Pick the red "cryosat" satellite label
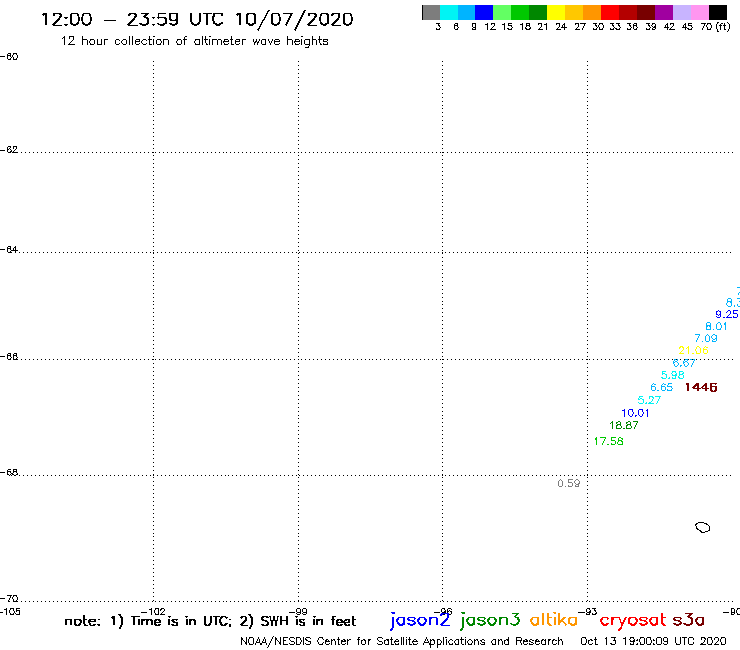Viewport: 740px width, 650px height. pyautogui.click(x=633, y=621)
